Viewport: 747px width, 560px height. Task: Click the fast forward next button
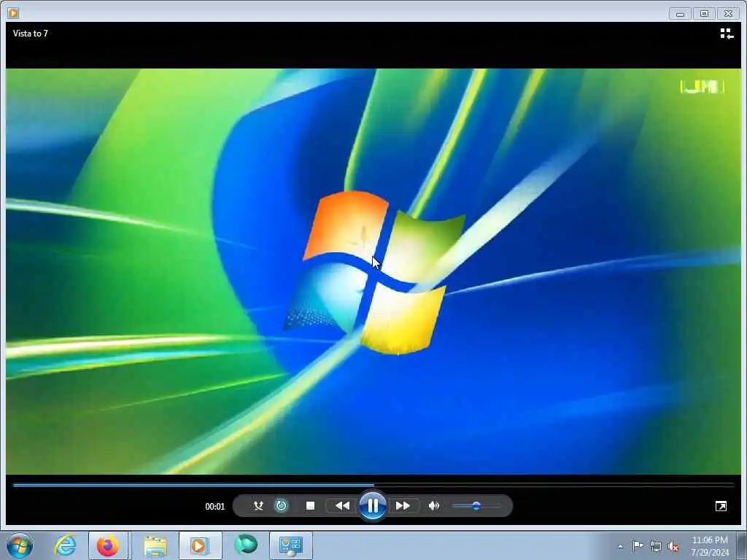[x=403, y=506]
